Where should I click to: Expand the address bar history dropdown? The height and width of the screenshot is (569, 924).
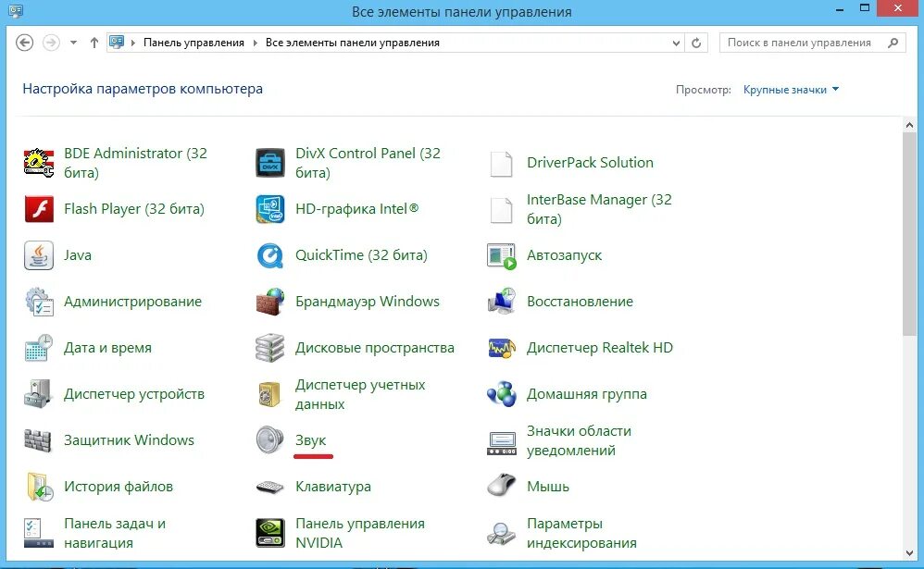pos(676,43)
